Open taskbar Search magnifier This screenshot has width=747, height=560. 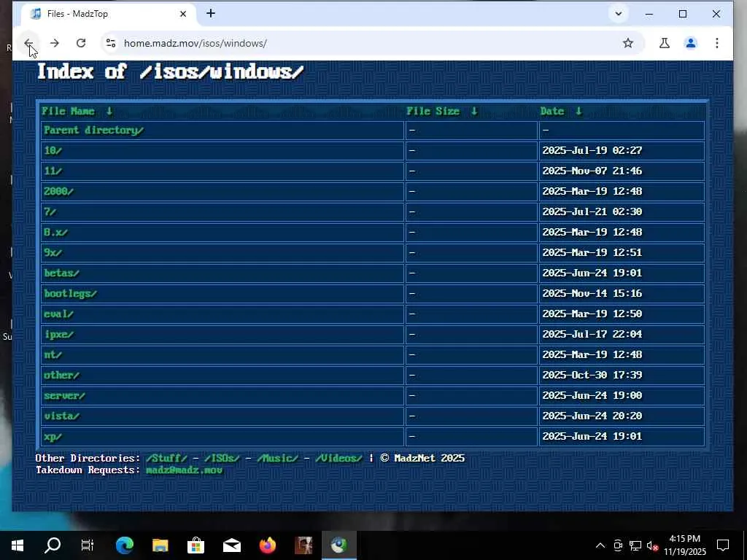coord(53,545)
